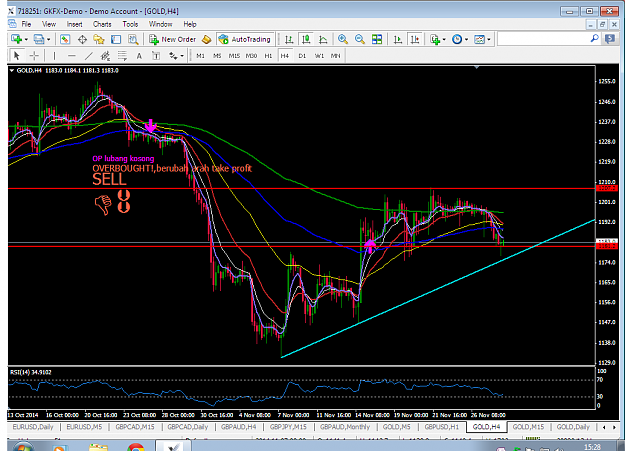Toggle AutoTrading on or off
Viewport: 625px width, 451px height.
click(245, 39)
